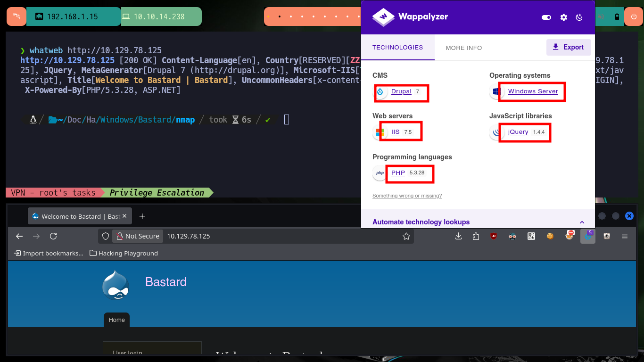The image size is (644, 362).
Task: Click the Wappalyzer extension icon with badge 5
Action: tap(588, 236)
